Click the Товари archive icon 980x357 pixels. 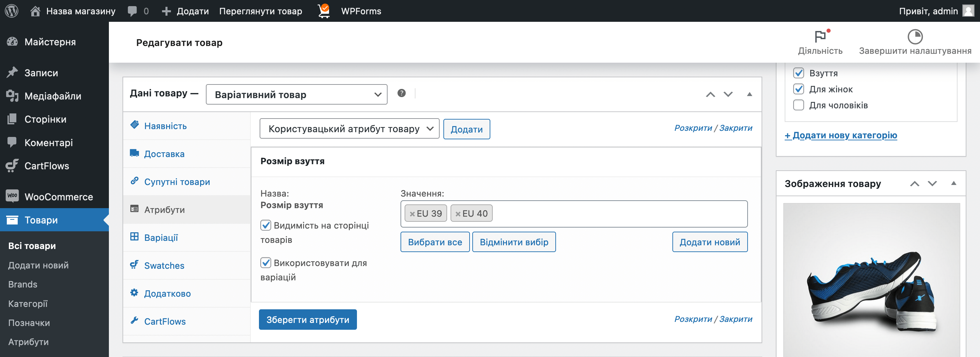(x=12, y=220)
